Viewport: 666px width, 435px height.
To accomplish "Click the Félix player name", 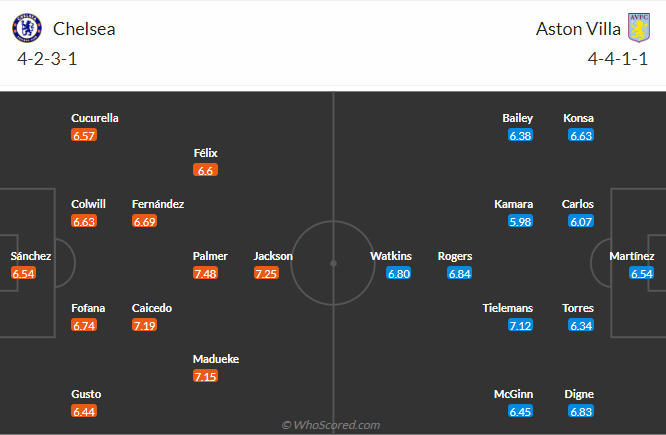I will (205, 153).
